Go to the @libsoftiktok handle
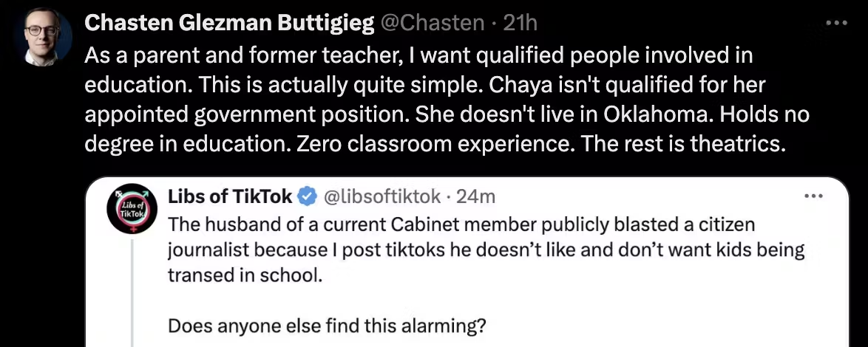 pos(382,196)
